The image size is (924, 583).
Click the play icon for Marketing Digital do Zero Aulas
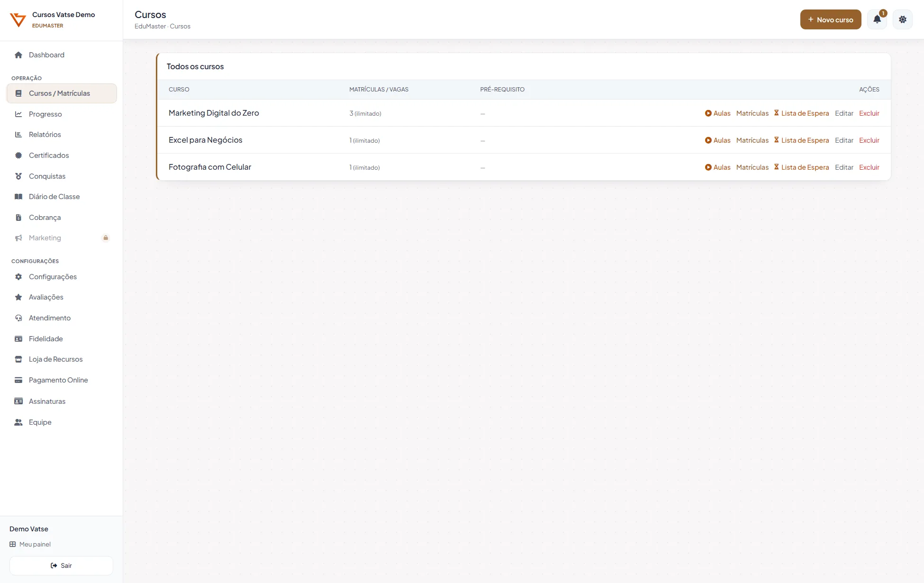tap(708, 113)
